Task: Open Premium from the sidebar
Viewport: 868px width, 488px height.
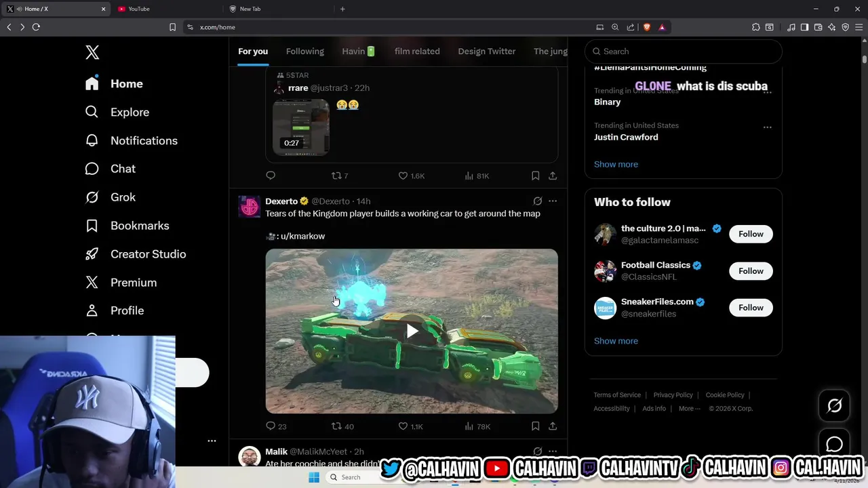Action: pos(121,283)
